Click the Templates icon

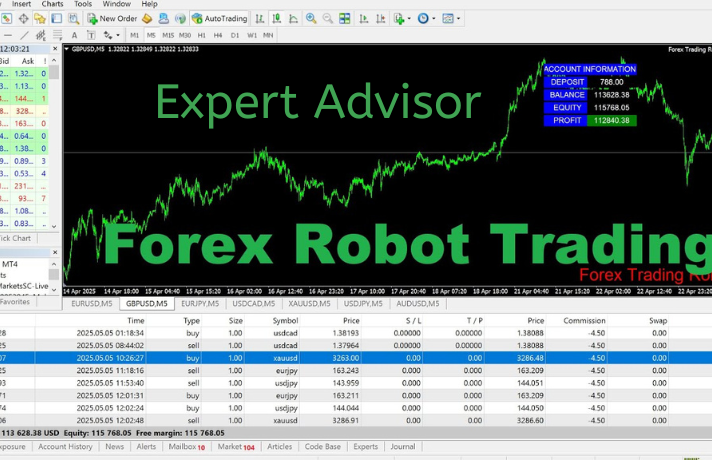tap(448, 19)
